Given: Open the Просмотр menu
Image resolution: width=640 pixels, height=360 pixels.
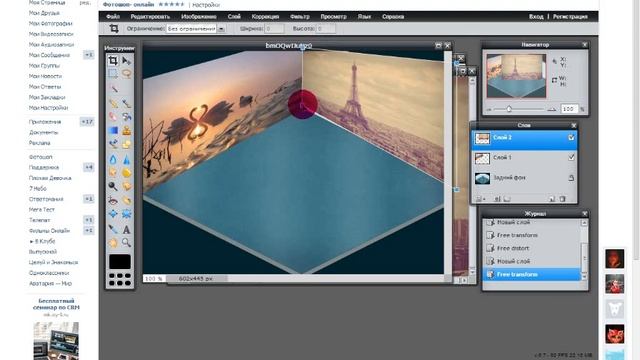Looking at the screenshot, I should click(333, 17).
